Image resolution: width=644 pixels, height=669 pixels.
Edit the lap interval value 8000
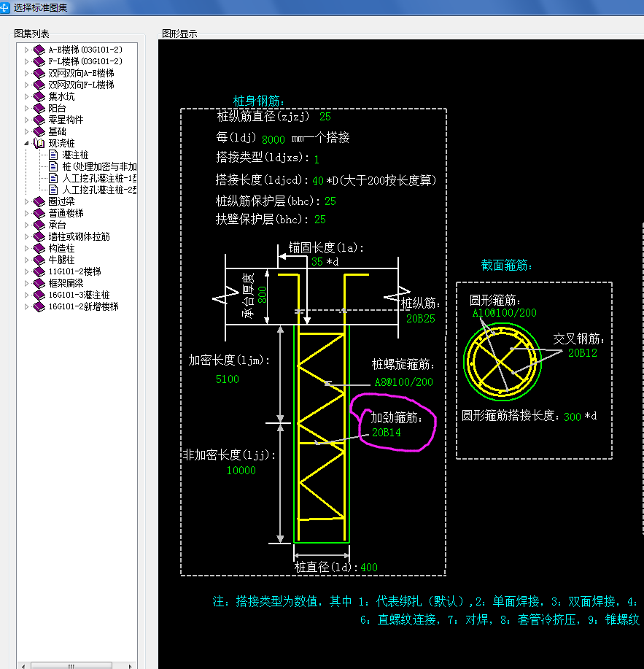click(273, 139)
